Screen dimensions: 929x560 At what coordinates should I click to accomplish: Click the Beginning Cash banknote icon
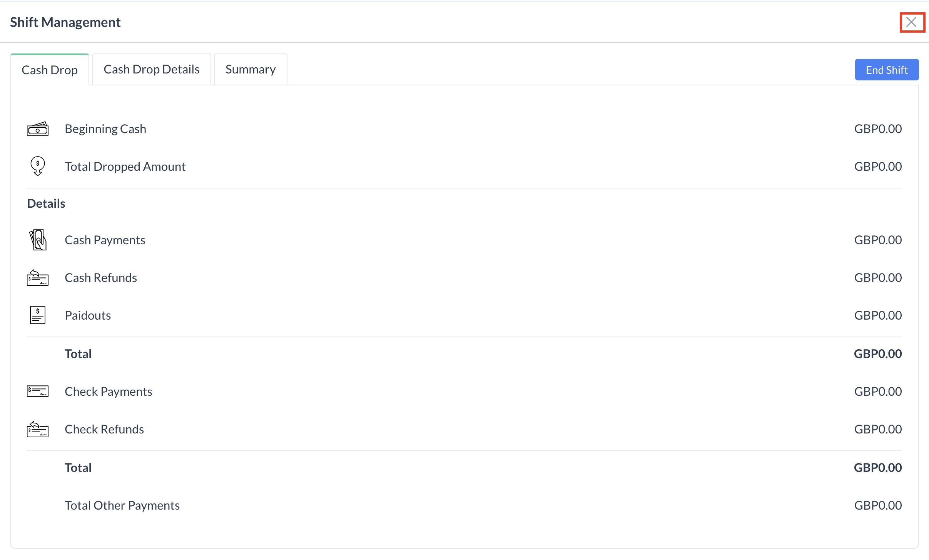tap(37, 129)
